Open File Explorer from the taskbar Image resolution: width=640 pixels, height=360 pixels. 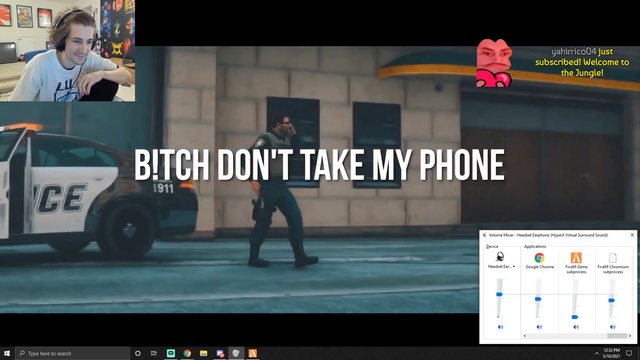click(203, 353)
